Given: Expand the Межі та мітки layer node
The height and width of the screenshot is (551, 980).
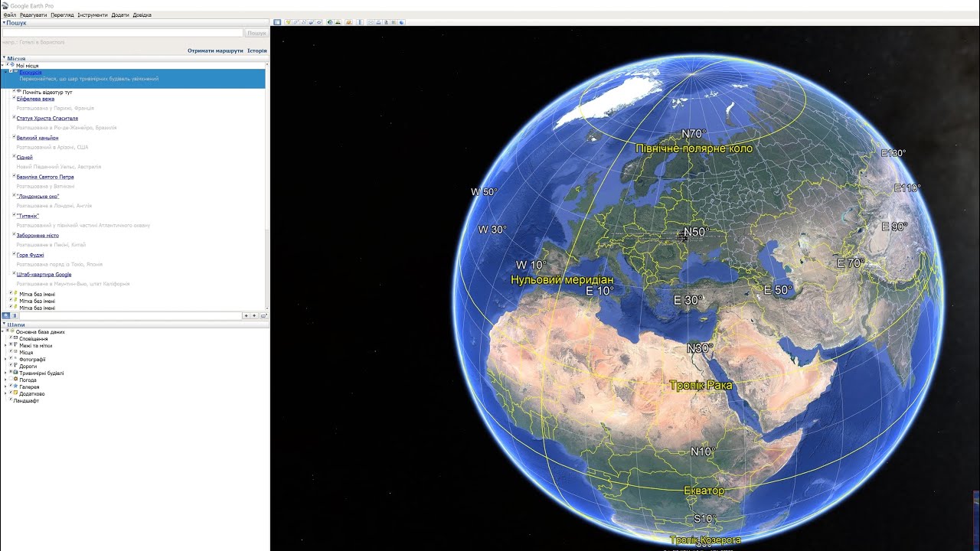Looking at the screenshot, I should pos(5,346).
